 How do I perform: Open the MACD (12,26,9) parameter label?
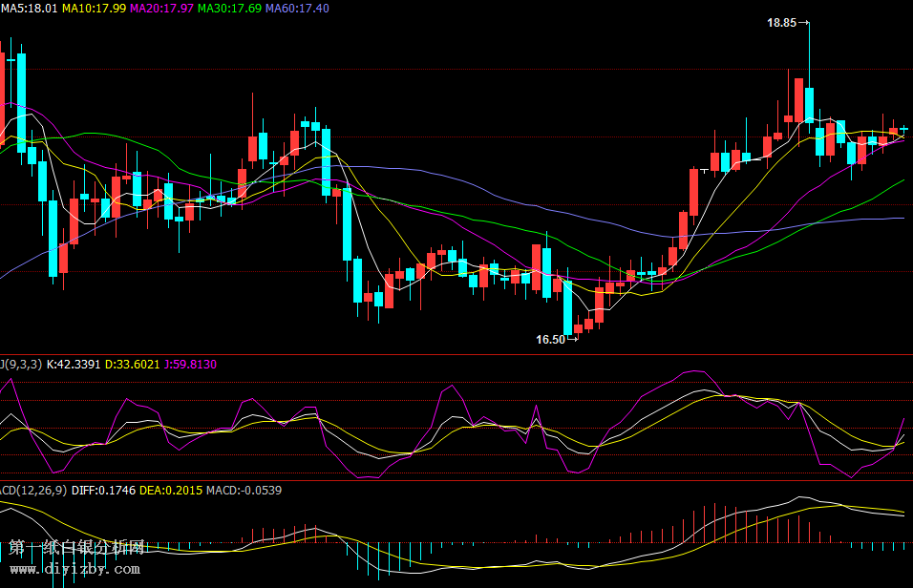33,490
